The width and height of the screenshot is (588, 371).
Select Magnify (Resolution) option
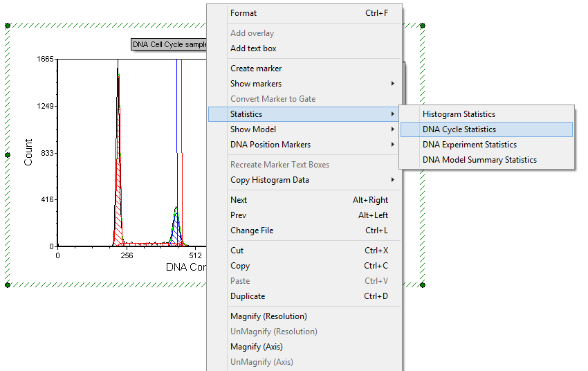tap(268, 316)
